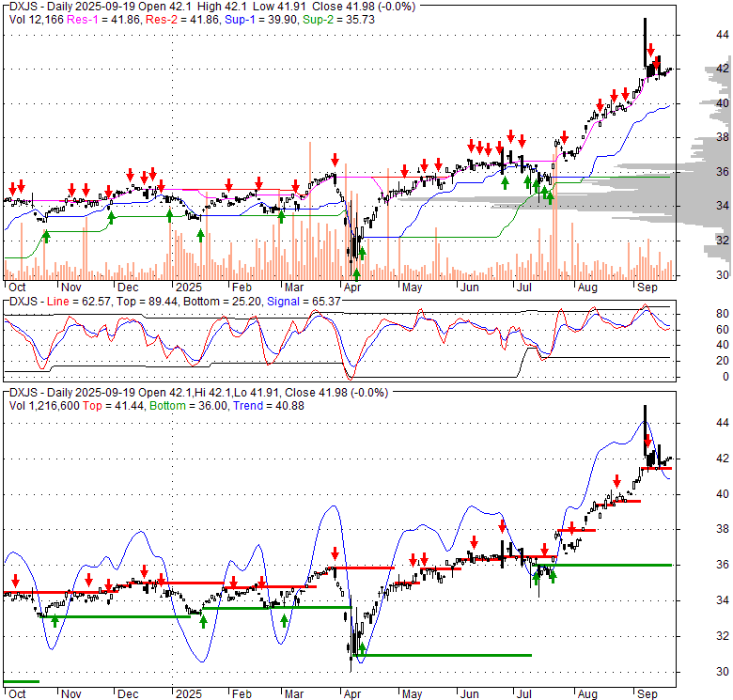
Task: Click the May label on top chart axis
Action: [412, 288]
